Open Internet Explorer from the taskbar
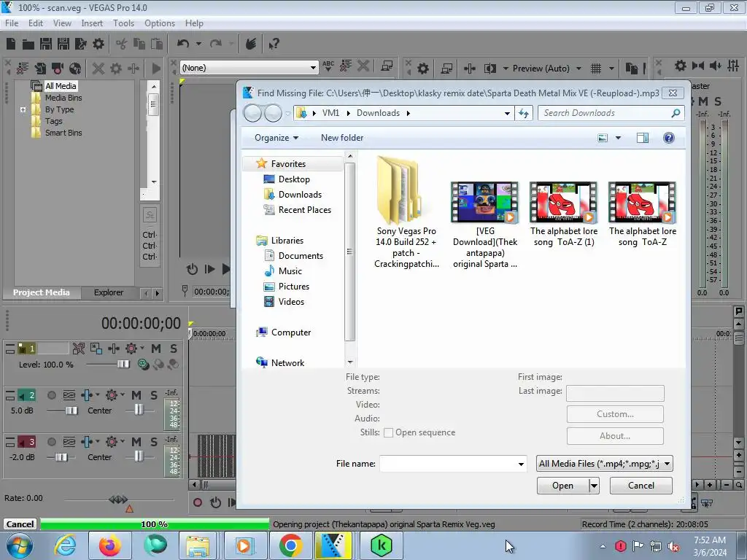Viewport: 747px width, 560px height. 65,545
